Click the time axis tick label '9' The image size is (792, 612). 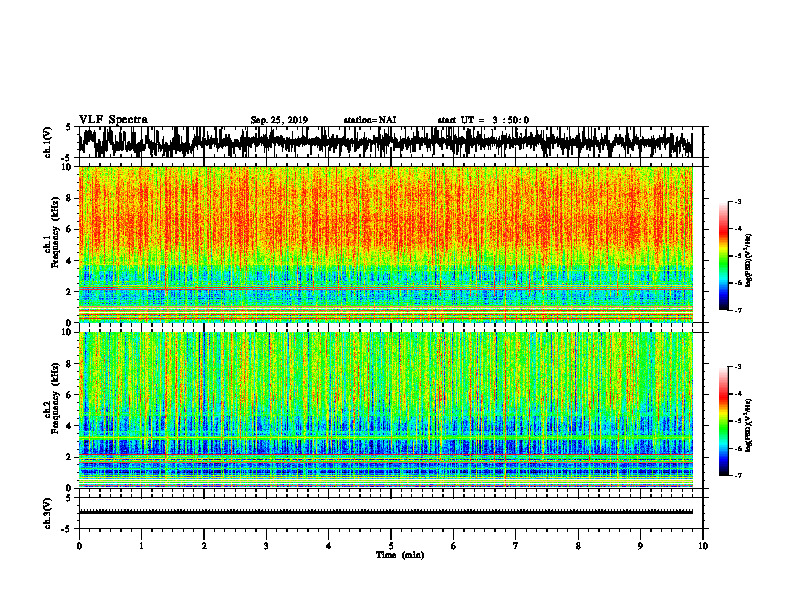640,546
